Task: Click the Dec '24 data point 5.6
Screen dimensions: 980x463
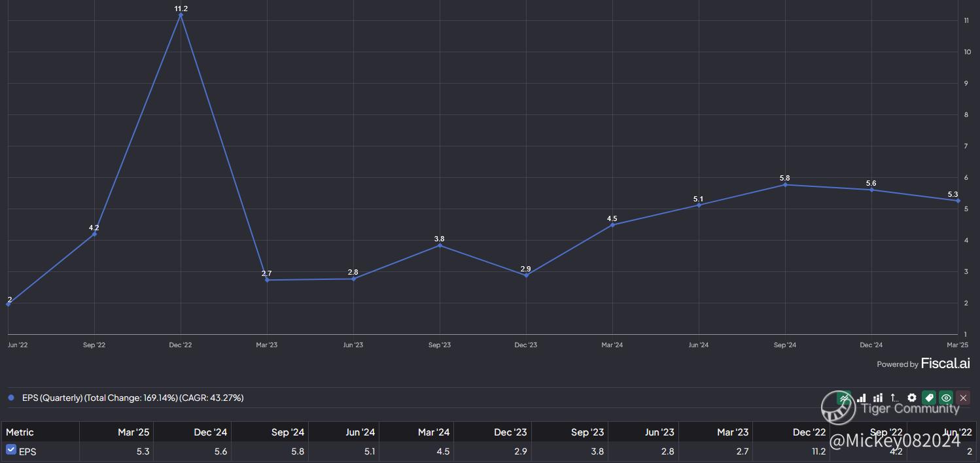Action: 871,190
